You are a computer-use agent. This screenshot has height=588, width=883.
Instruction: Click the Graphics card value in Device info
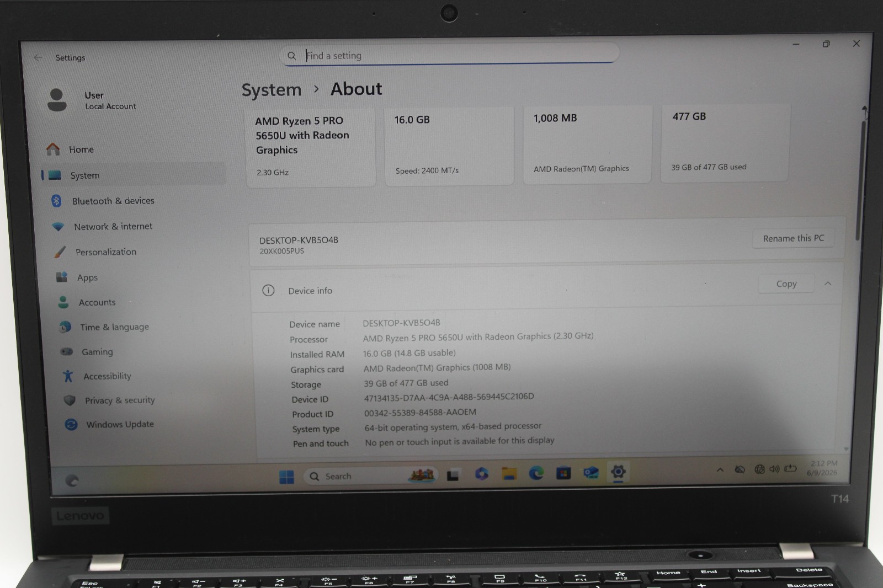click(x=437, y=368)
